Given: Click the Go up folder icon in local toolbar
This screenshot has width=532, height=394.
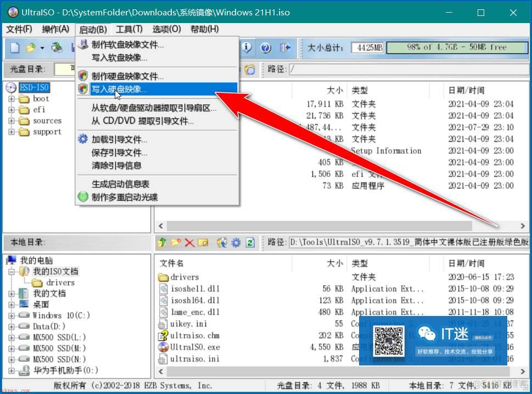Looking at the screenshot, I should point(162,242).
